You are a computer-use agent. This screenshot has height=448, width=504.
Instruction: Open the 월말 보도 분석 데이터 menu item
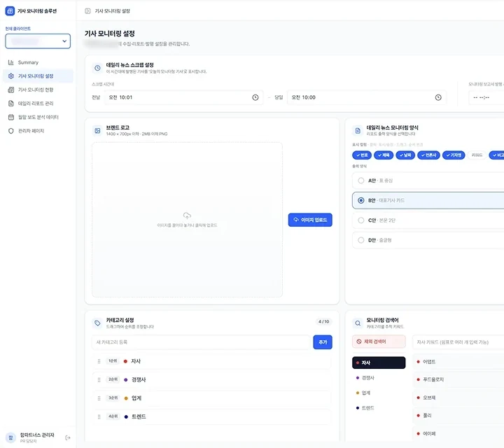pyautogui.click(x=38, y=117)
